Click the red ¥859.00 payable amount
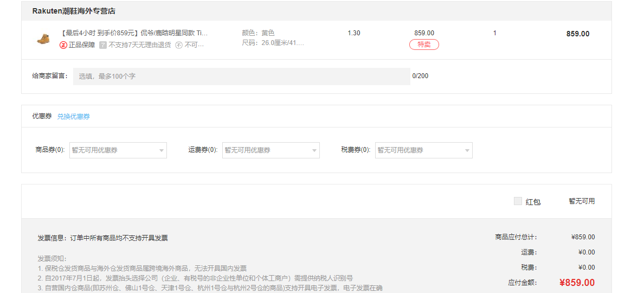 pyautogui.click(x=577, y=283)
